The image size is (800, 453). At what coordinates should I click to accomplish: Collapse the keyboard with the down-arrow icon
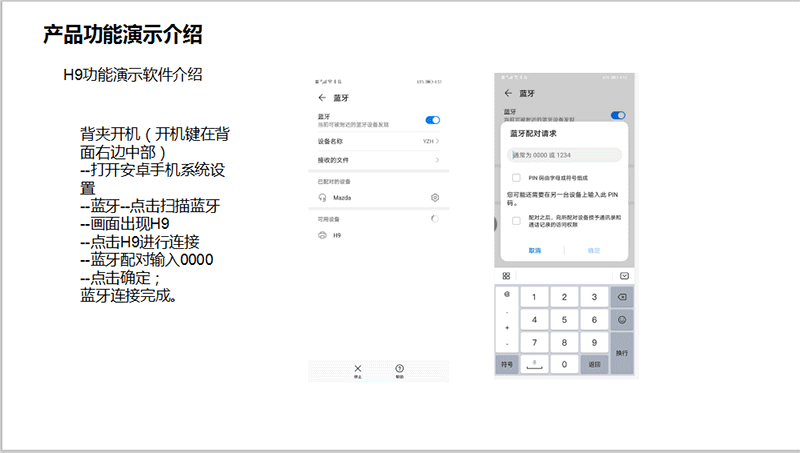(624, 276)
